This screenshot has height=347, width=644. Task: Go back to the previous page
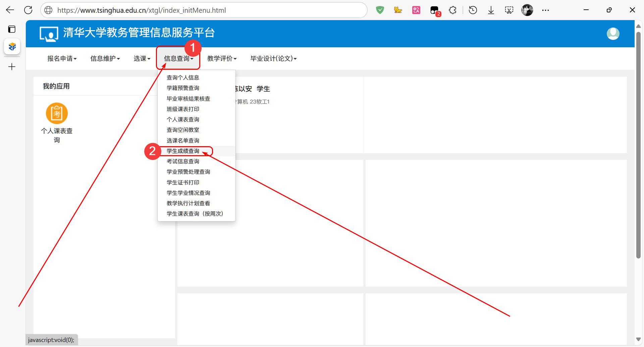(10, 10)
